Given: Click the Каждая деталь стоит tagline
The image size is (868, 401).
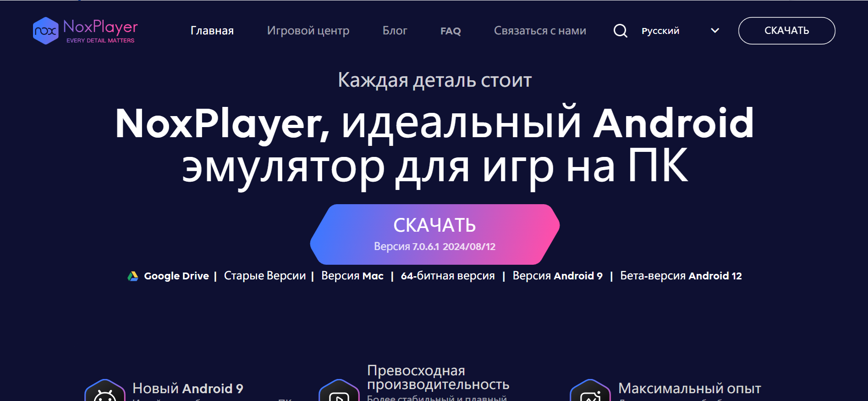Looking at the screenshot, I should pos(434,80).
